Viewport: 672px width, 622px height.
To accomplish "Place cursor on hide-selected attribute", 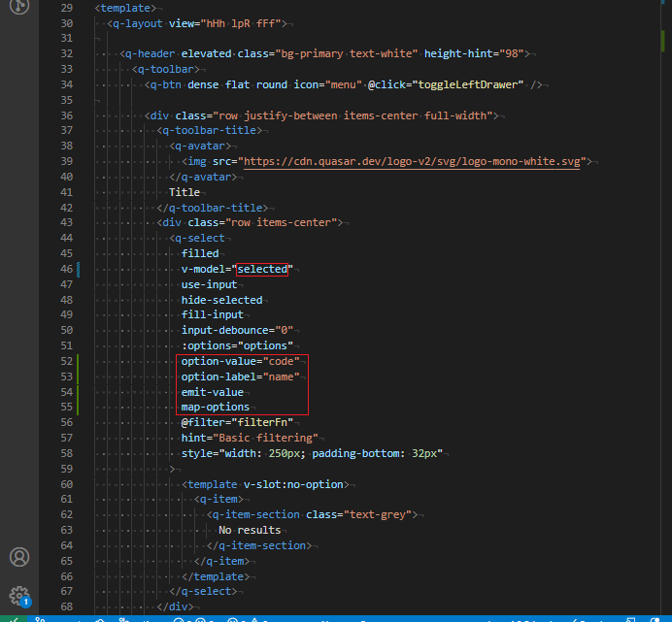I will tap(221, 300).
